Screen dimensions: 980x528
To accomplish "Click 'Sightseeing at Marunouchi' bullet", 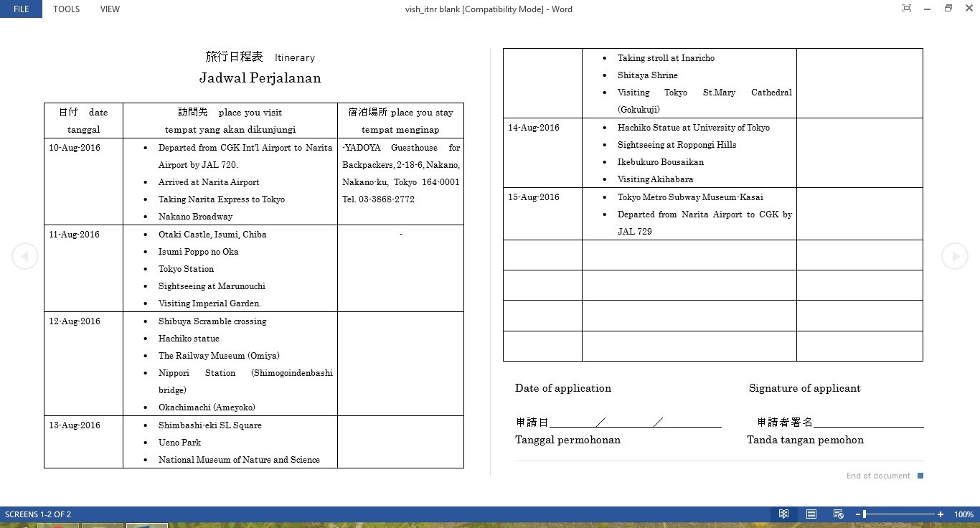I will click(212, 286).
